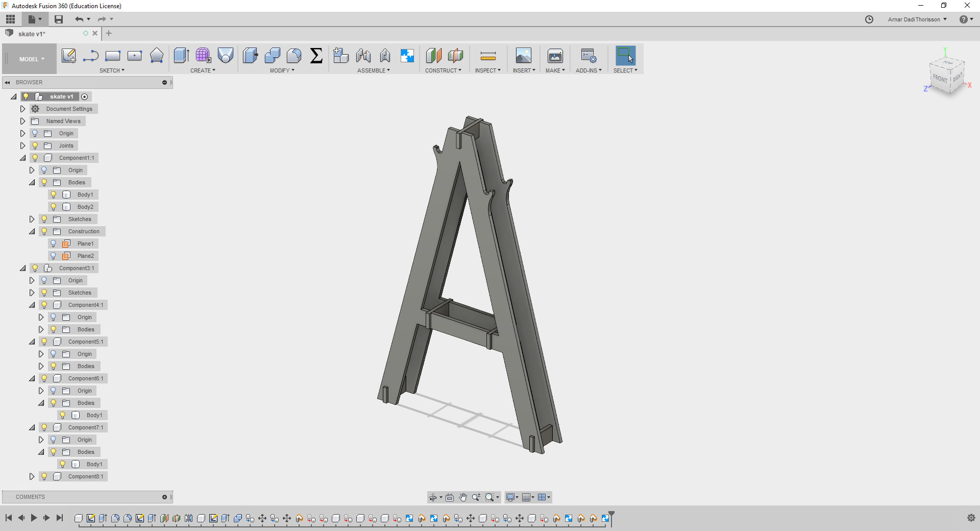Select the Press Pull modify tool
Screen dimensions: 980x531
(250, 56)
